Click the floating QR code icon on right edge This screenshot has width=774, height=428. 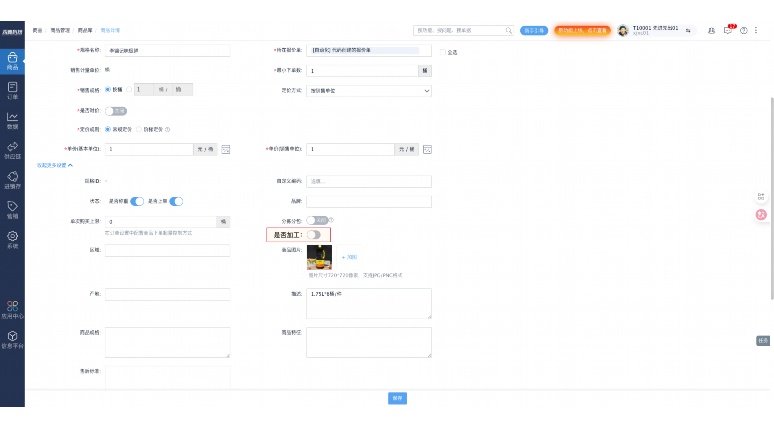pyautogui.click(x=761, y=196)
